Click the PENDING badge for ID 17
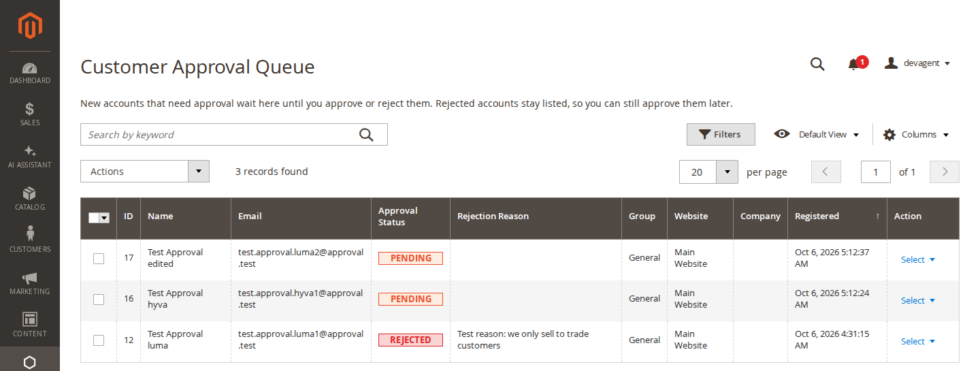The image size is (980, 371). [411, 259]
